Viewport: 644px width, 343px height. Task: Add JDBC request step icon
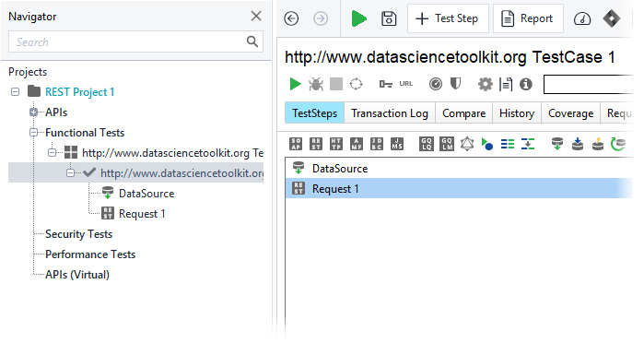click(376, 144)
